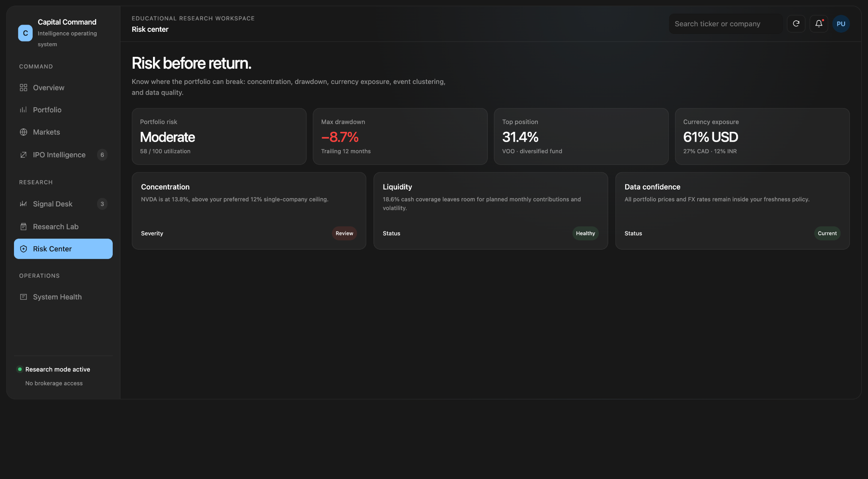This screenshot has width=868, height=479.
Task: Click the Risk Center shield icon
Action: pos(23,249)
